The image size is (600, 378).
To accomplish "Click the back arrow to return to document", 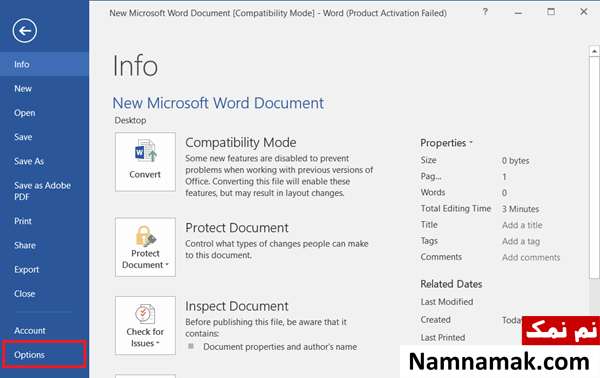I will coord(24,31).
